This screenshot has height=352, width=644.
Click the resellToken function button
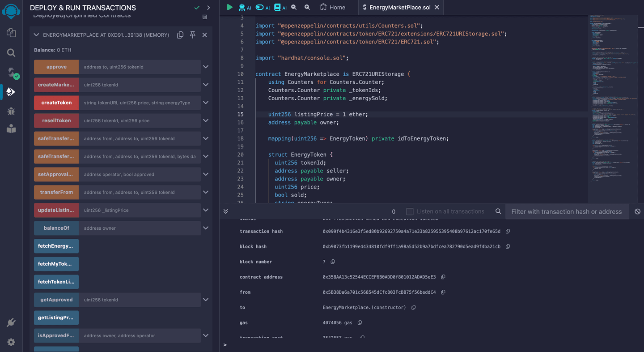[x=56, y=120]
